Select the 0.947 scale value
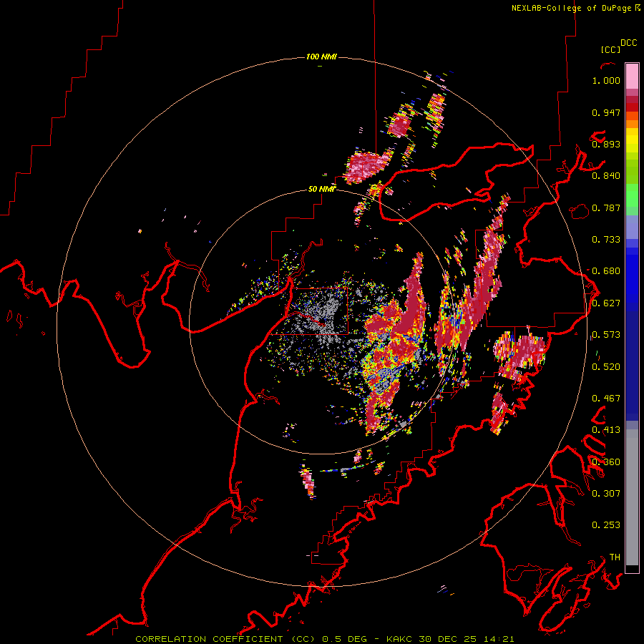The width and height of the screenshot is (644, 644). click(606, 112)
